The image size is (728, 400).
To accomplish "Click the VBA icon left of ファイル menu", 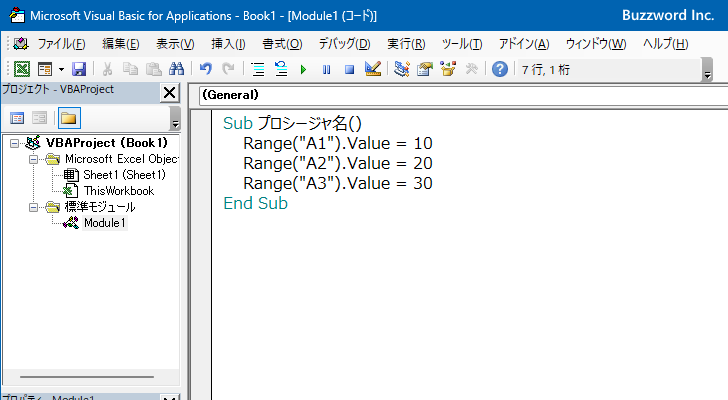I will [x=21, y=44].
